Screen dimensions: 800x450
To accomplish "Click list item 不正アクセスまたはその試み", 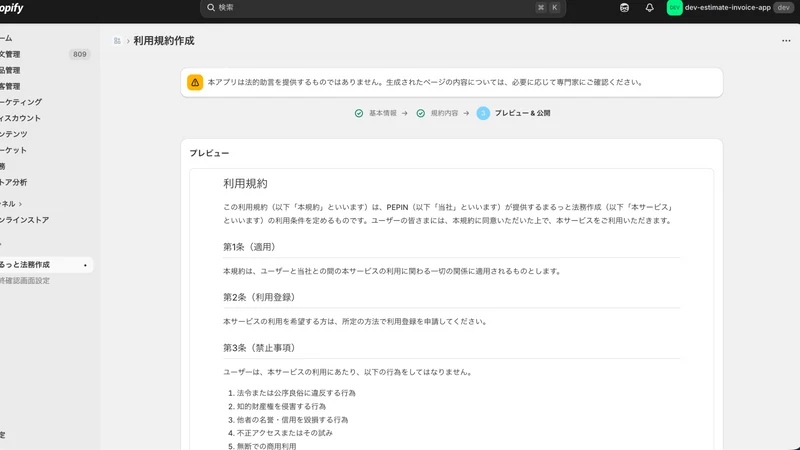I will click(285, 433).
